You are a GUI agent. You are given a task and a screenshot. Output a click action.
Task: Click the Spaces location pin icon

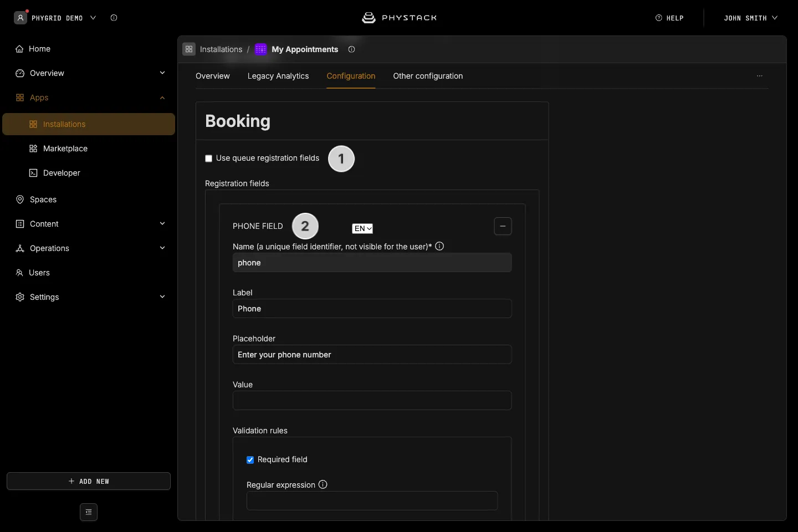(x=20, y=199)
